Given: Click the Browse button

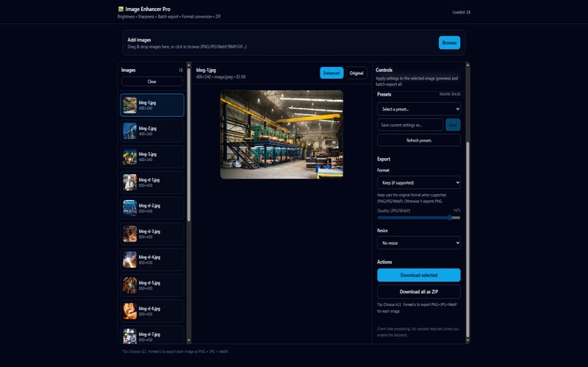Looking at the screenshot, I should 449,43.
